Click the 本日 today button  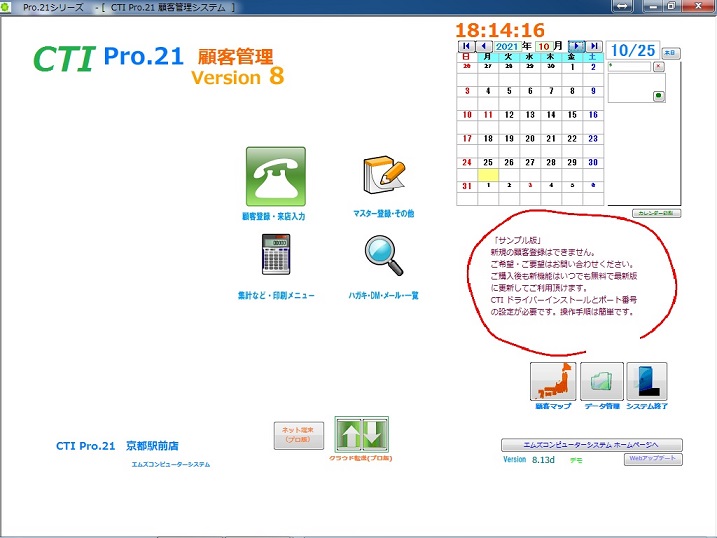[x=671, y=53]
